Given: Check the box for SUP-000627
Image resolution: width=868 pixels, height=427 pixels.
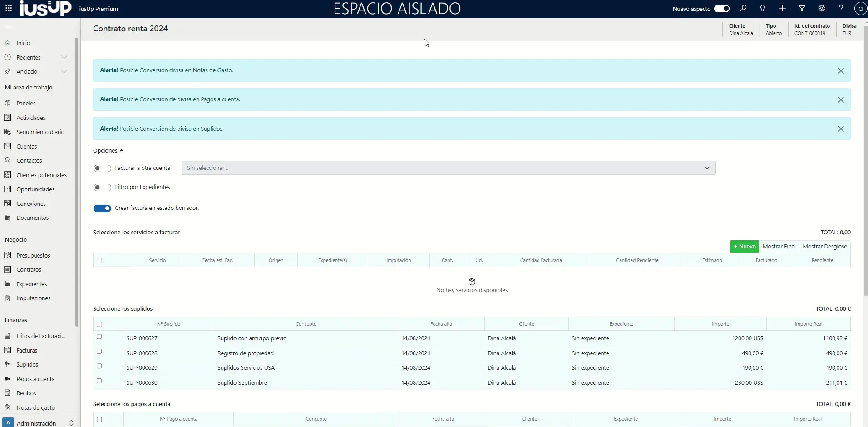Looking at the screenshot, I should [99, 337].
